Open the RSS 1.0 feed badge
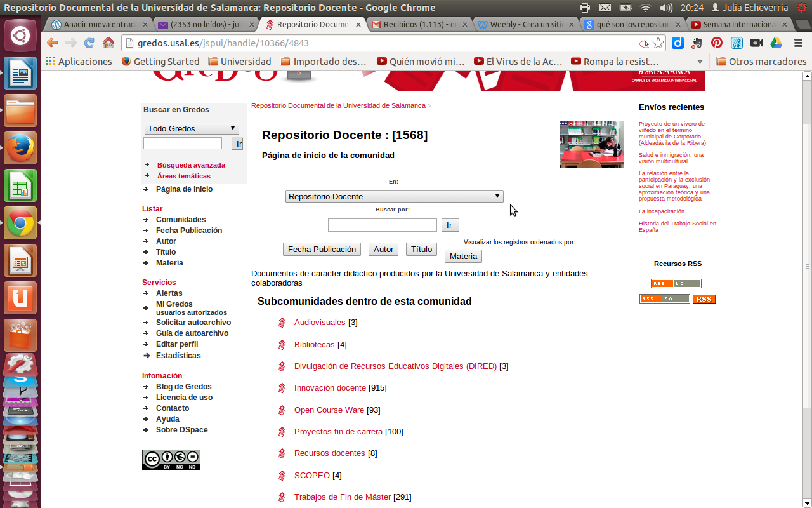This screenshot has width=812, height=508. 676,284
